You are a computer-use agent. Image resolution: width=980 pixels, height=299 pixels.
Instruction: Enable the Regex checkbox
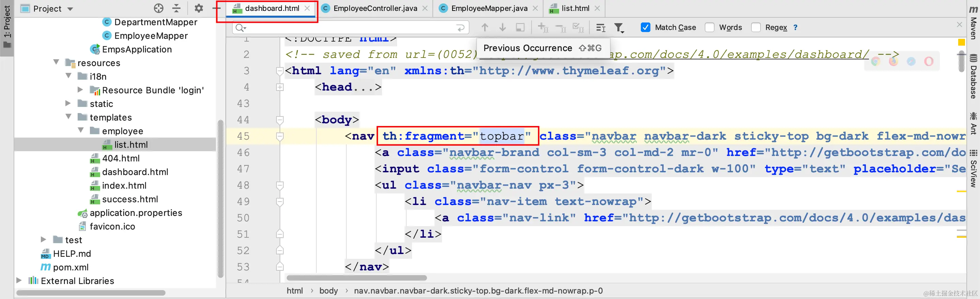[756, 27]
